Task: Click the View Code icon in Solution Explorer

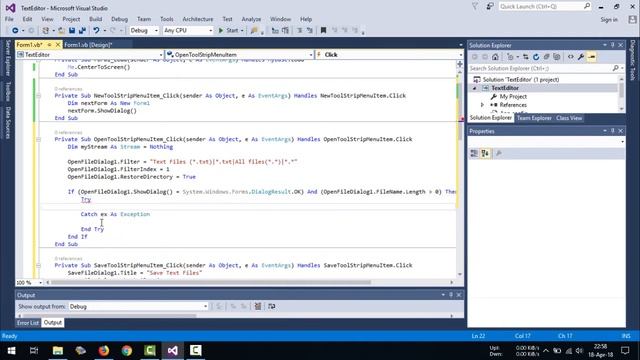Action: [x=571, y=57]
